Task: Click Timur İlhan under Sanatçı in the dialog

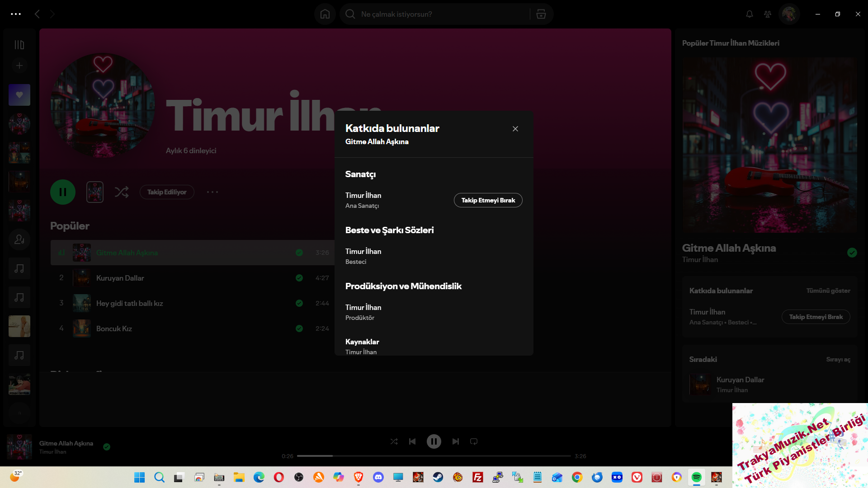Action: pos(363,195)
